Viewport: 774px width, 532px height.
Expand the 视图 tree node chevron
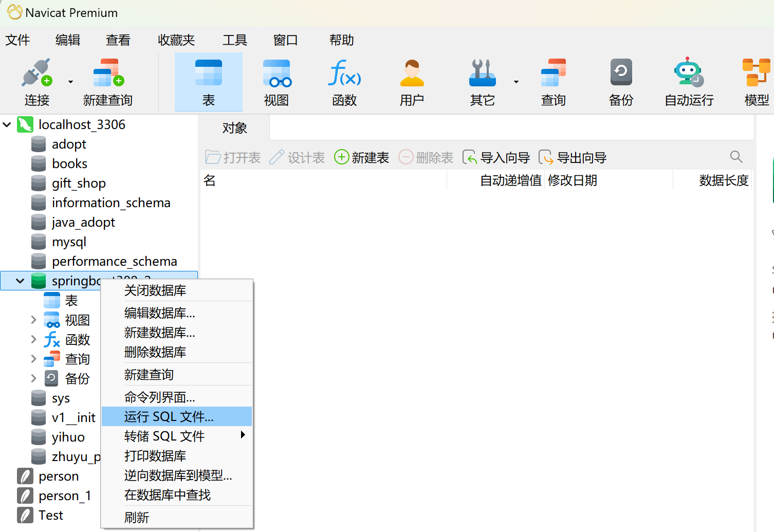tap(33, 320)
